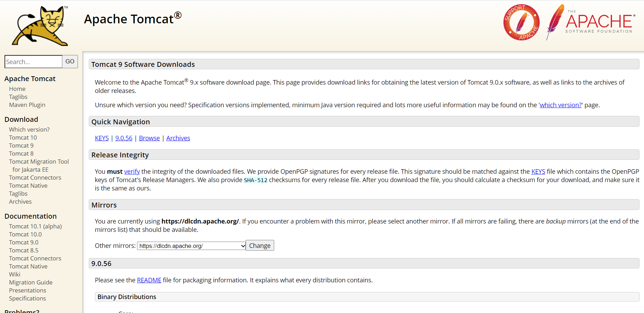Follow the 'which version?' link in intro
The width and height of the screenshot is (644, 313).
point(560,105)
